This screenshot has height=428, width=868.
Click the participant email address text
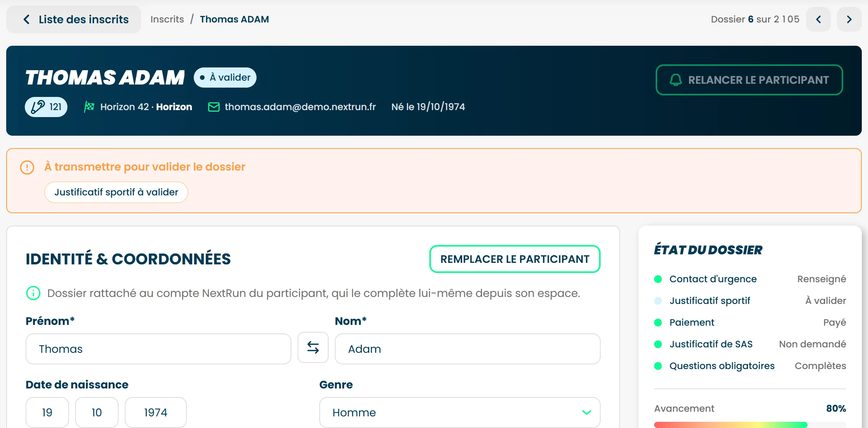(300, 107)
